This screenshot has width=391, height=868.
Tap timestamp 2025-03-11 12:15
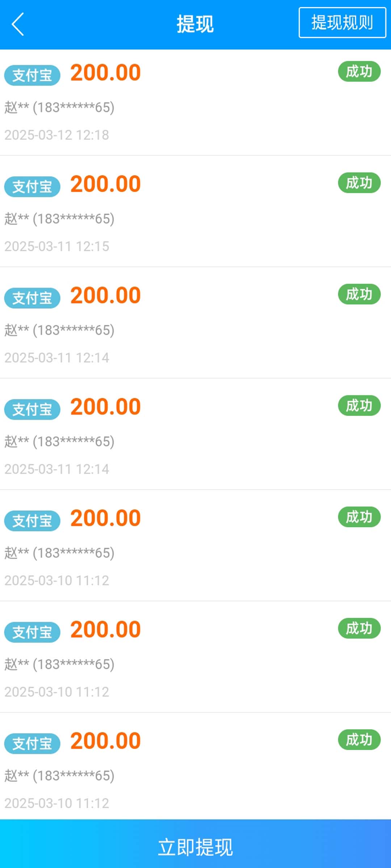coord(56,246)
